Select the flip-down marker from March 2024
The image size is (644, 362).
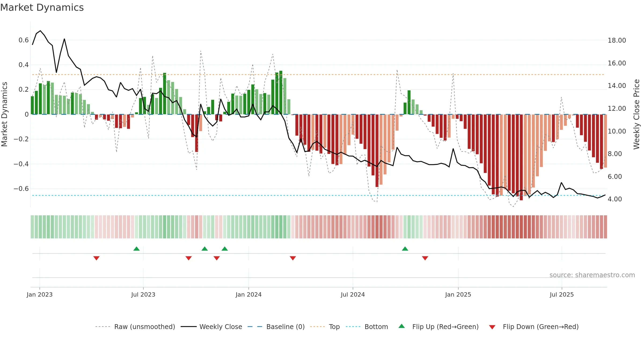pos(293,258)
